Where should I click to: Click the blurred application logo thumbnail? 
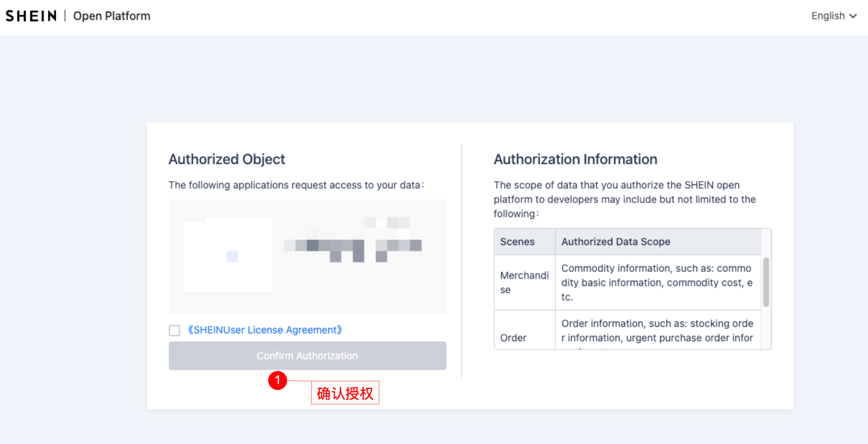(x=228, y=255)
